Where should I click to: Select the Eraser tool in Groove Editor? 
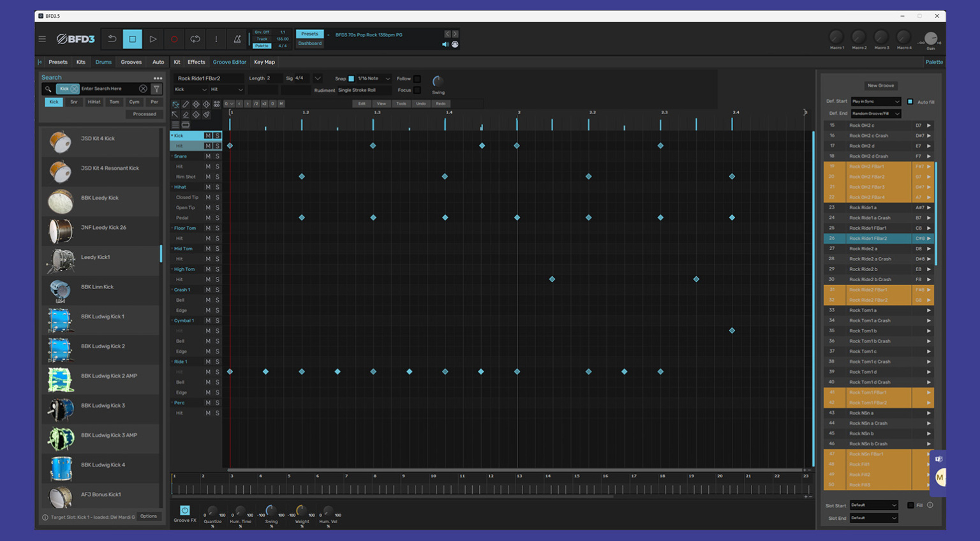[x=185, y=114]
